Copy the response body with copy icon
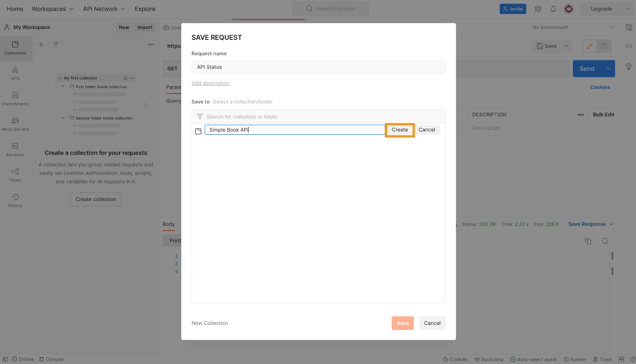The height and width of the screenshot is (364, 636). point(588,241)
